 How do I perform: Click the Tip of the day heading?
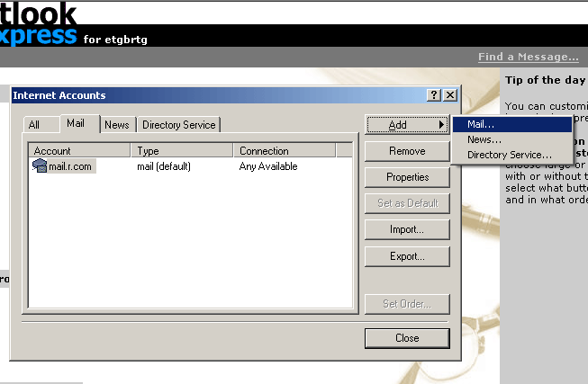545,80
